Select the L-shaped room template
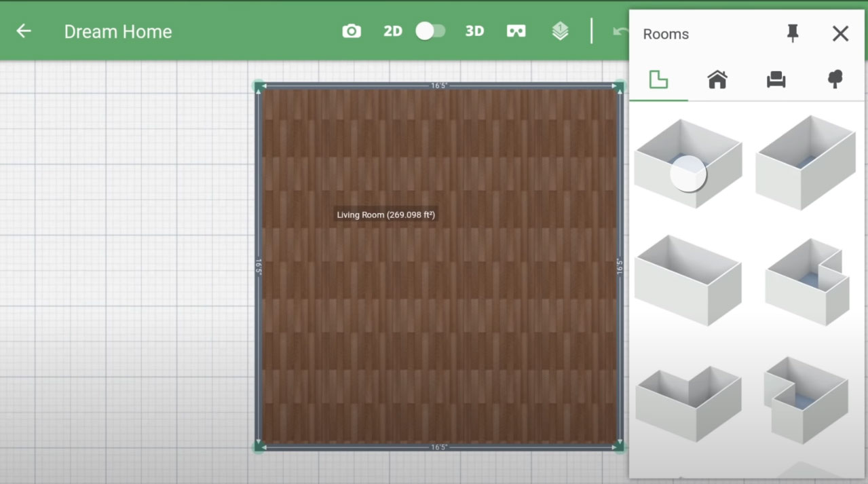 (805, 278)
